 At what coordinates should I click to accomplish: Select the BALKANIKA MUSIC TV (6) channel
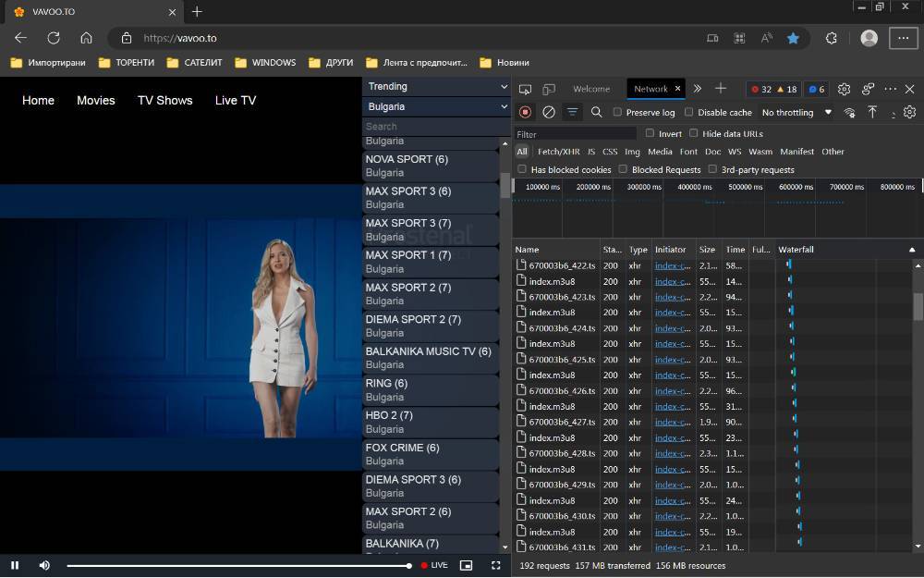pos(431,358)
